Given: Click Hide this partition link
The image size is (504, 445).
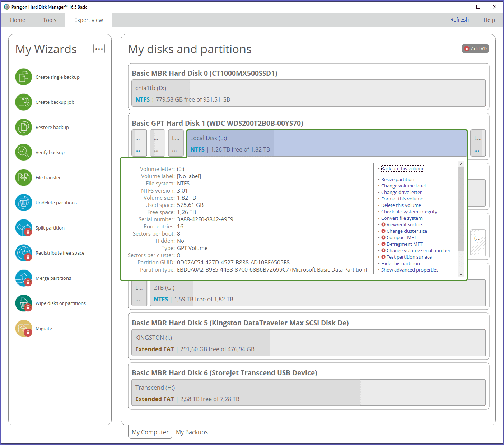Looking at the screenshot, I should pyautogui.click(x=401, y=264).
